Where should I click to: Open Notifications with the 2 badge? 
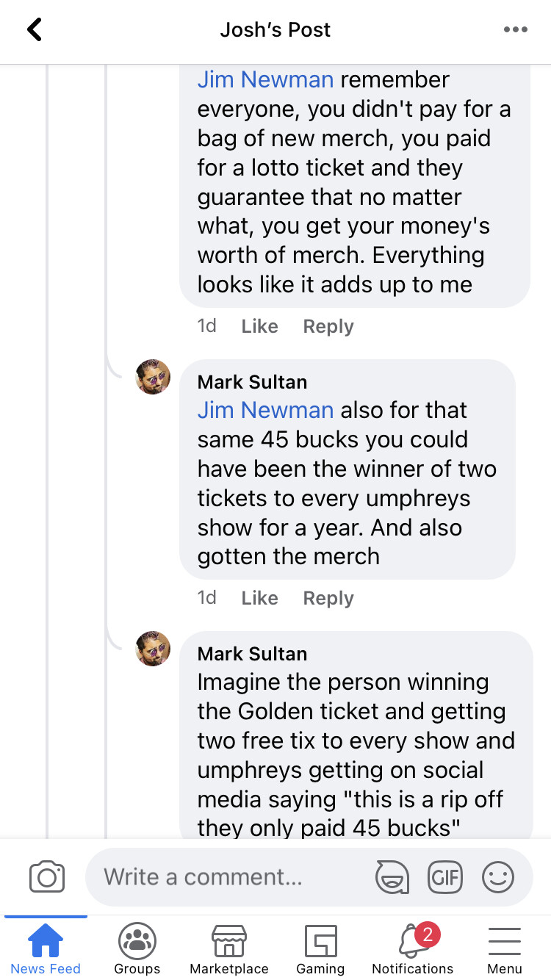coord(413,949)
